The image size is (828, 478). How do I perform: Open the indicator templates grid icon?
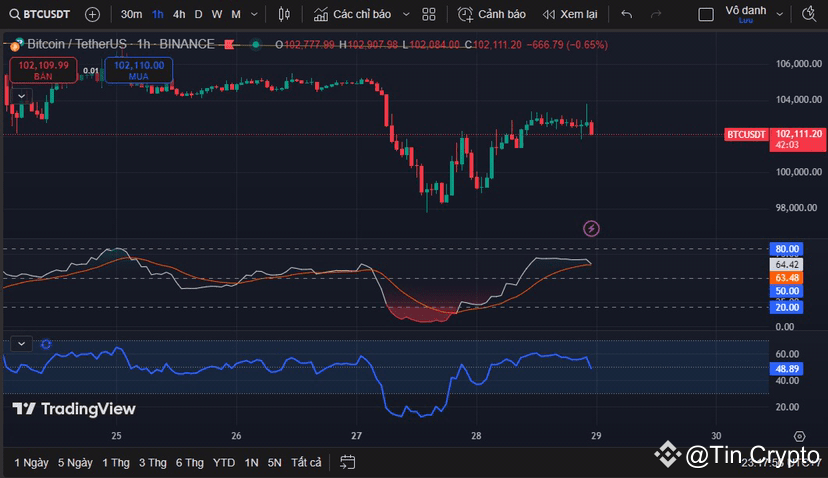coord(429,14)
